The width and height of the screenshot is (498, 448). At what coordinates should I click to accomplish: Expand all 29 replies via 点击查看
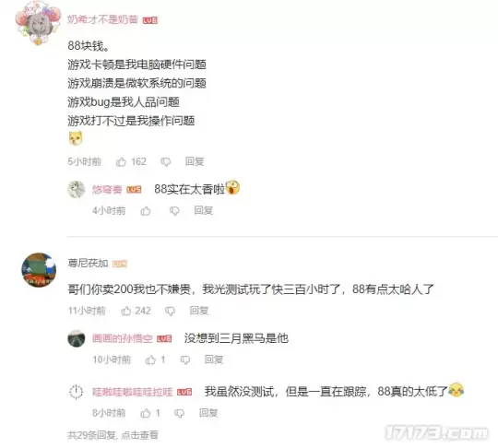[139, 435]
